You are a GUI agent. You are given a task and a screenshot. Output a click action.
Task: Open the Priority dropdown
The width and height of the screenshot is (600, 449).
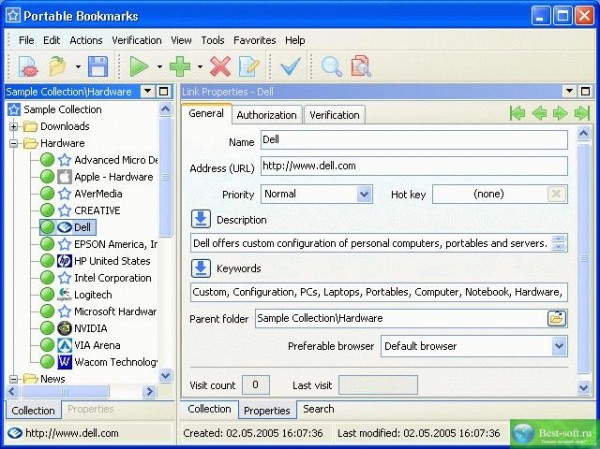point(364,194)
